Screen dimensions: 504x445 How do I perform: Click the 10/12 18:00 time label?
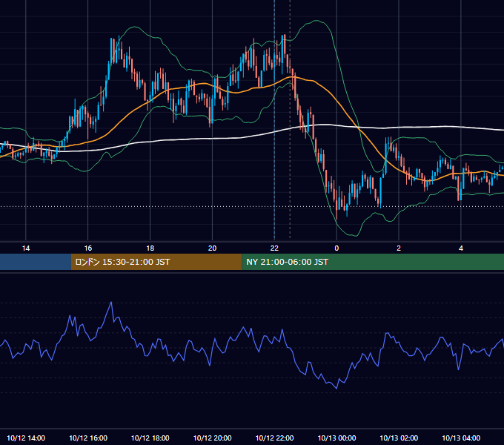150,438
